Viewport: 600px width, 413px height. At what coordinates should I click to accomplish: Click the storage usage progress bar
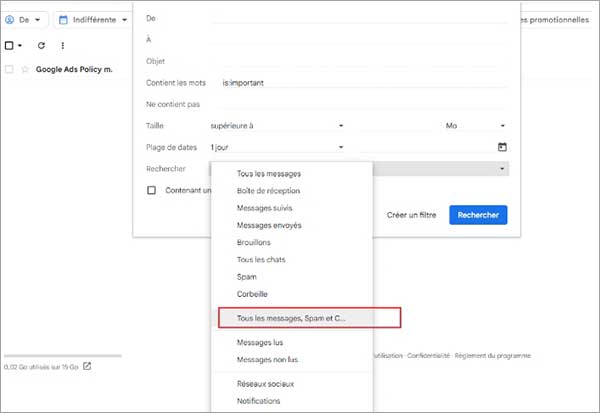click(62, 355)
